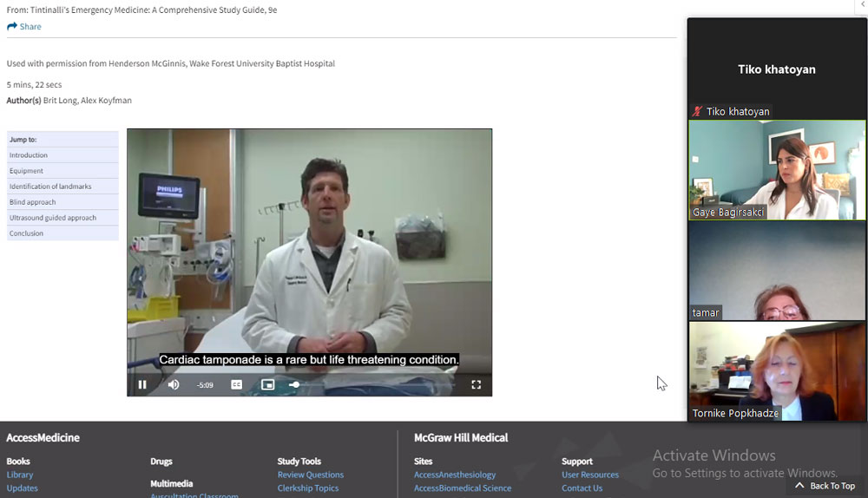868x498 pixels.
Task: Collapse the participant panel arrow
Action: click(x=863, y=5)
